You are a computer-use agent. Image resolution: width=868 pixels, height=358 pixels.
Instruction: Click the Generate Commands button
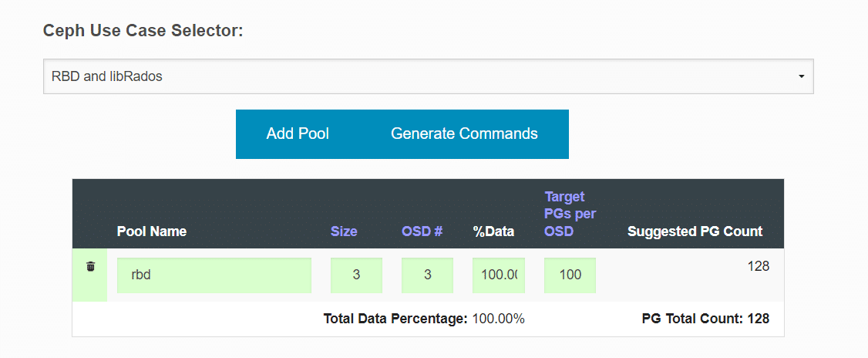coord(464,133)
